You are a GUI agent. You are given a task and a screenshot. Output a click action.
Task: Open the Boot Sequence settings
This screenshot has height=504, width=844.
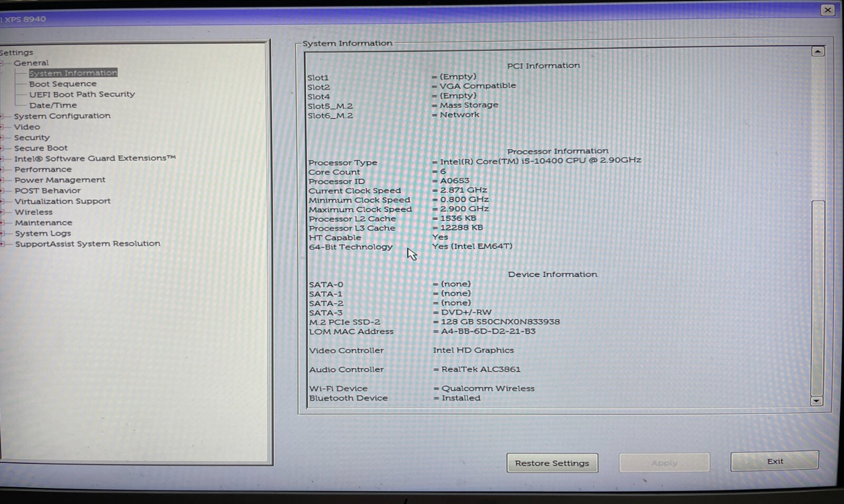coord(63,84)
